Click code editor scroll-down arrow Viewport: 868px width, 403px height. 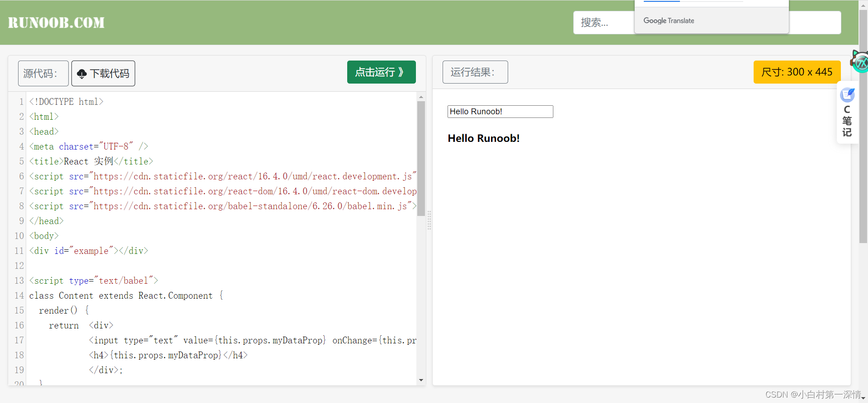pyautogui.click(x=421, y=380)
